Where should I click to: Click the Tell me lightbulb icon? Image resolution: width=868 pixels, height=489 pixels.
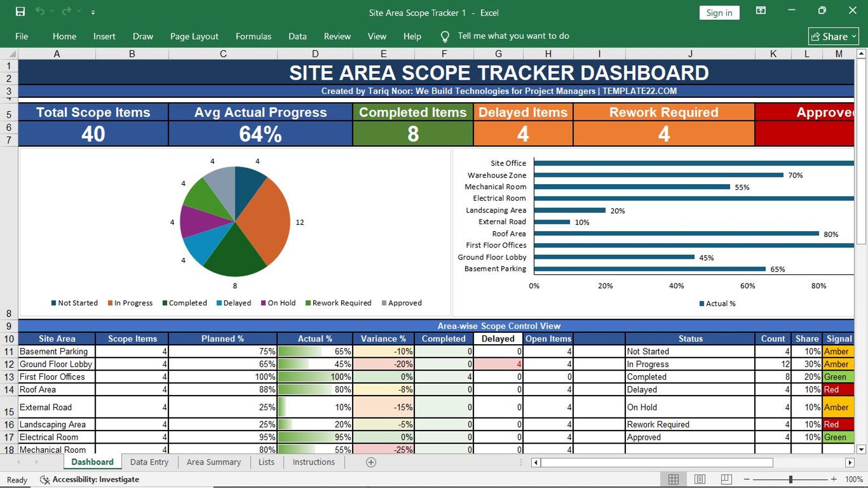click(x=445, y=37)
